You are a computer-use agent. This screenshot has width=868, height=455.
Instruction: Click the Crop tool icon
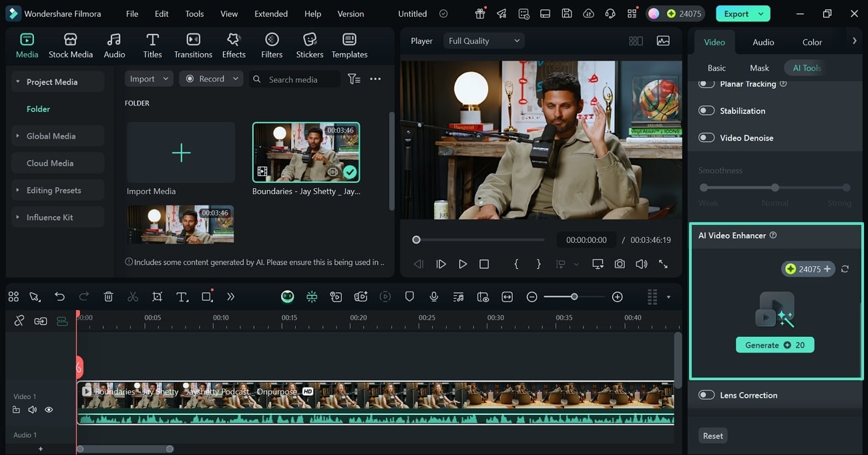[157, 297]
